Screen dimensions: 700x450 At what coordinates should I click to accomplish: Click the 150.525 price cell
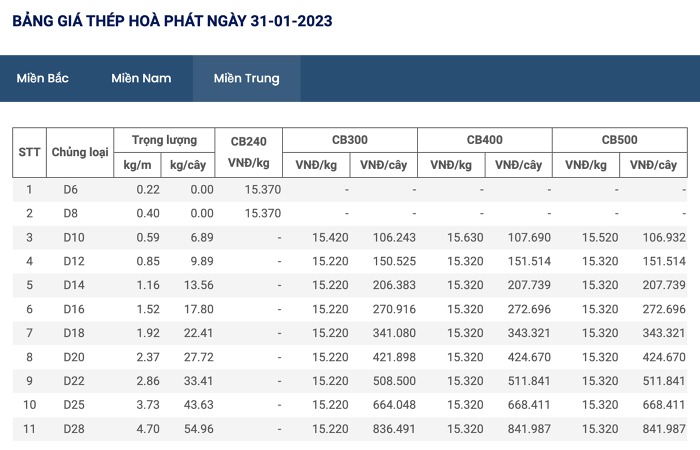395,261
